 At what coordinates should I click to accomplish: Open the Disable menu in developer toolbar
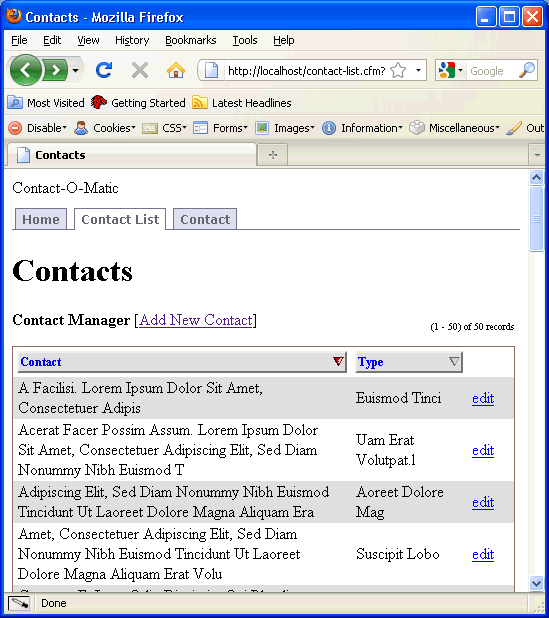[x=38, y=128]
